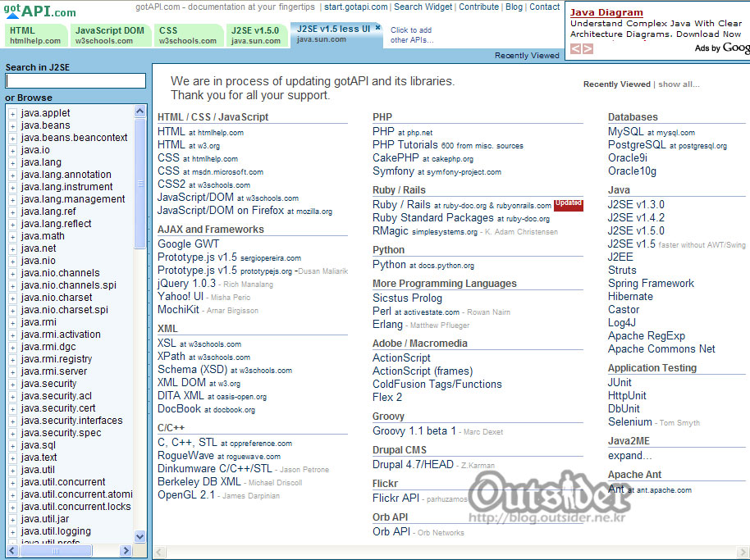Open Flickr API link
This screenshot has height=560, width=750.
396,498
